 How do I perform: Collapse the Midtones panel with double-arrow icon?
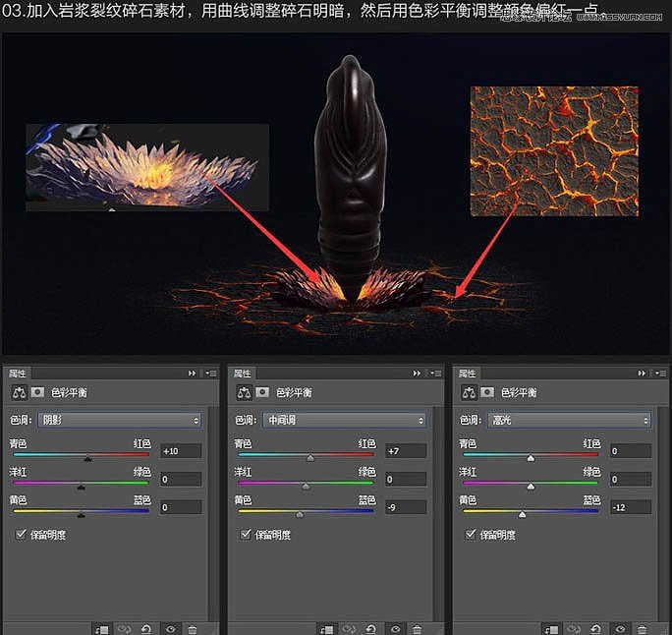coord(417,374)
